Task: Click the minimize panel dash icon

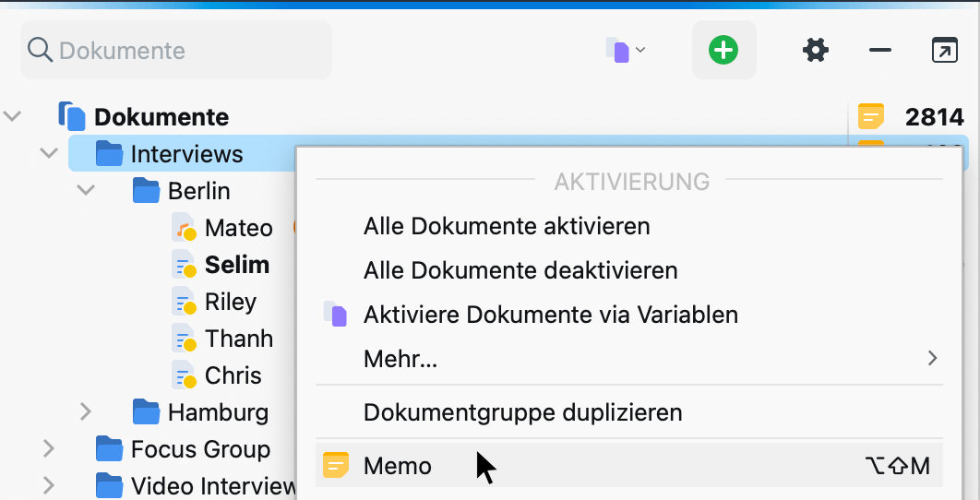Action: 880,50
